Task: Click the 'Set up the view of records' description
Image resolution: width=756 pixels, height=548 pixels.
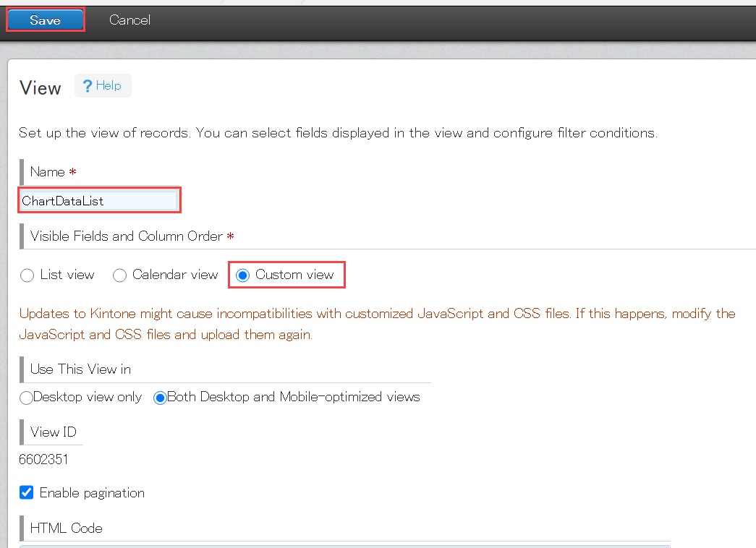Action: click(338, 132)
